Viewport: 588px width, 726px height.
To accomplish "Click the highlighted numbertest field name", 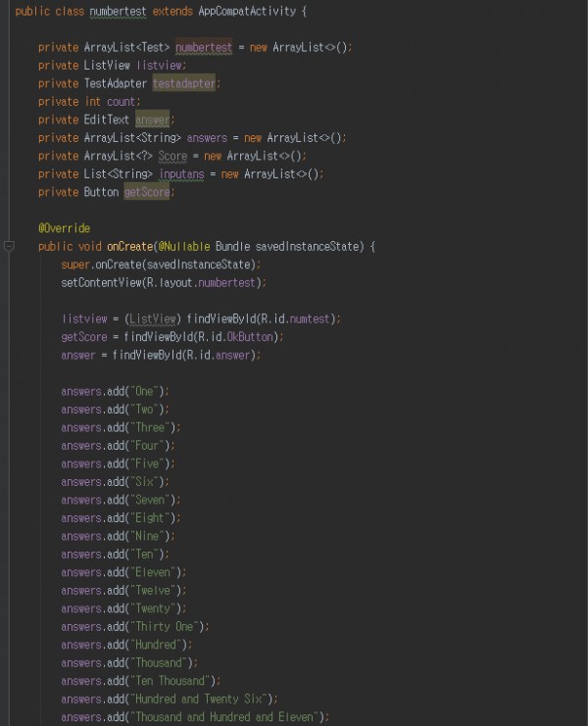I will [x=204, y=47].
